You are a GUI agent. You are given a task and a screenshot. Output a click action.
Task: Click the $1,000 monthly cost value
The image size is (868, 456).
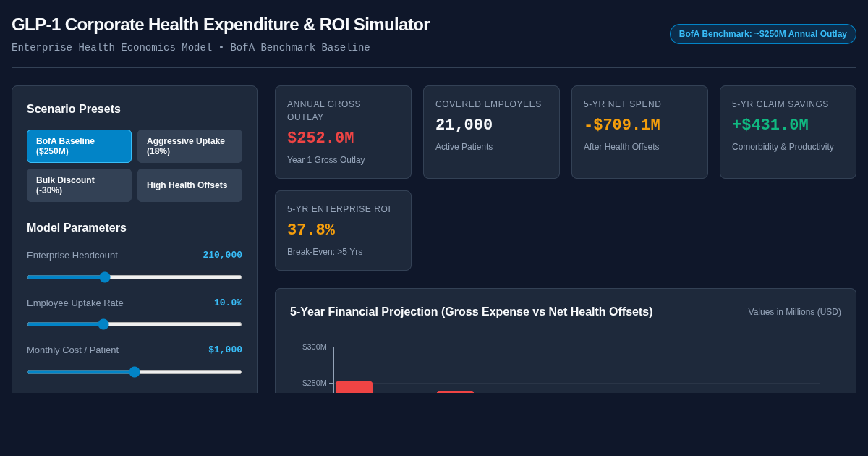click(225, 350)
